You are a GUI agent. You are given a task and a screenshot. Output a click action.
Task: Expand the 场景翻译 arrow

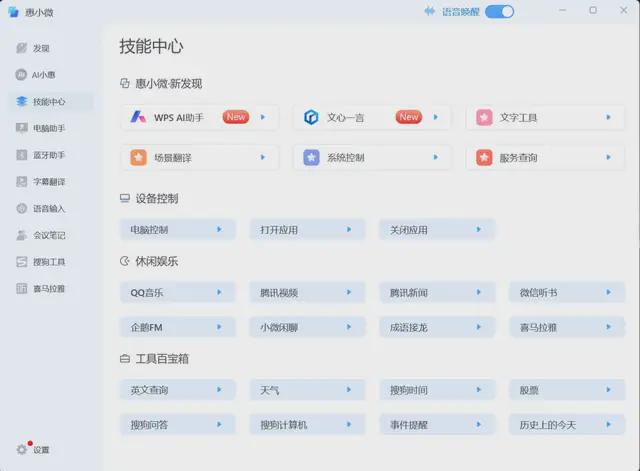[x=263, y=157]
